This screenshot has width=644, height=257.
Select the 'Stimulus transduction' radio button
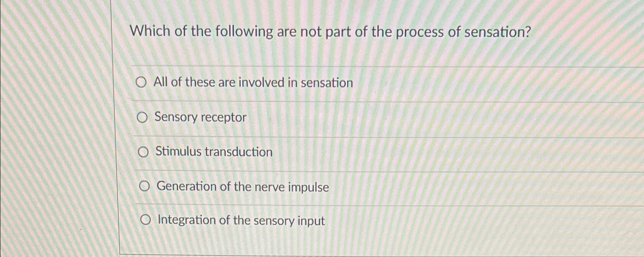click(143, 152)
